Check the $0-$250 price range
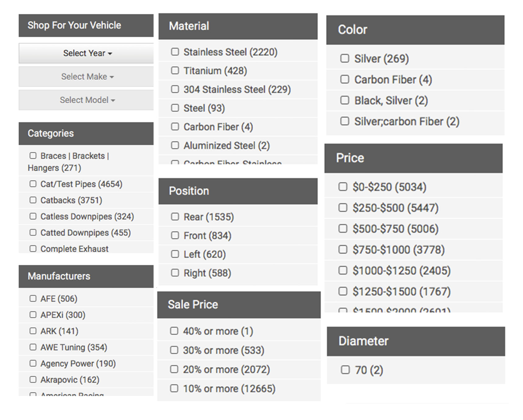This screenshot has width=523, height=420. click(x=343, y=187)
